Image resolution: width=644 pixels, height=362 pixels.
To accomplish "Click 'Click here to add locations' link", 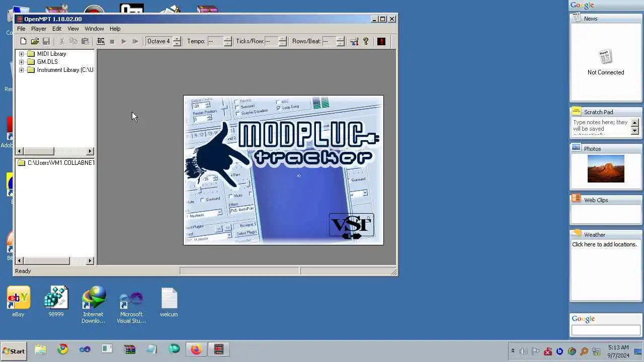I will [x=604, y=244].
